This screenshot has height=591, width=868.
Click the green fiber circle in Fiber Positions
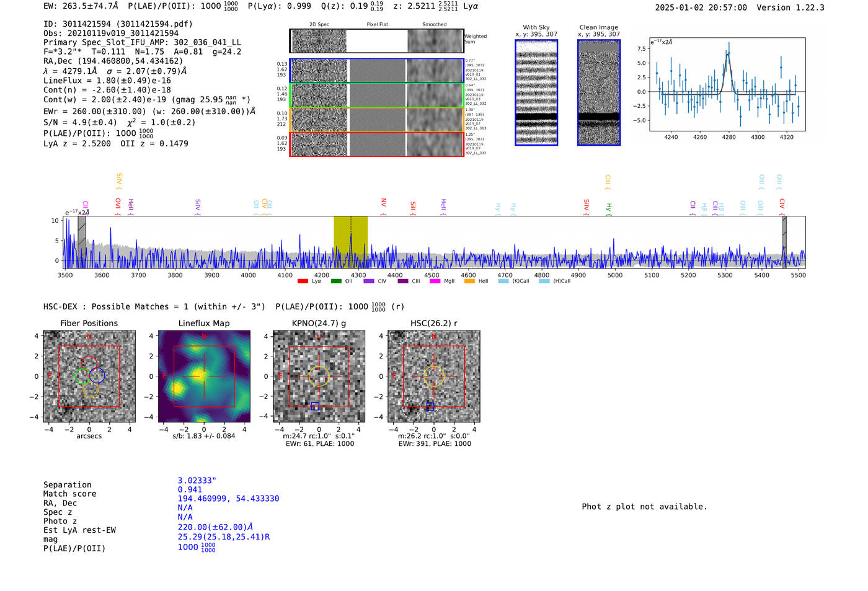[82, 376]
